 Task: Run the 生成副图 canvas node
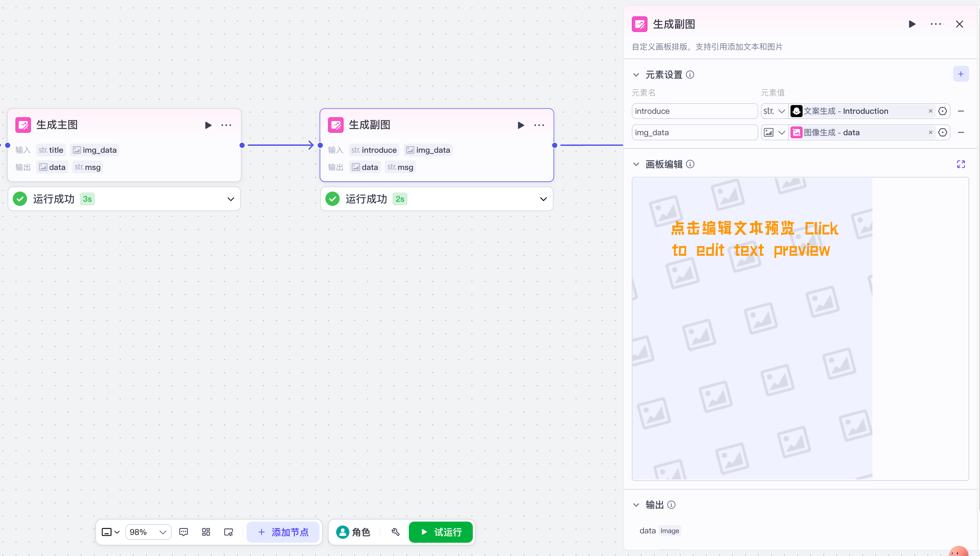pos(520,125)
